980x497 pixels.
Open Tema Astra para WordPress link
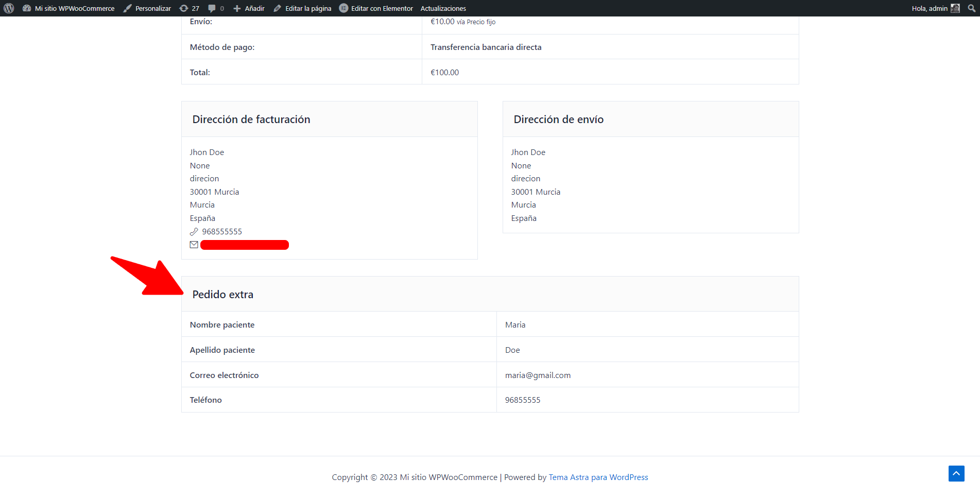pos(598,477)
